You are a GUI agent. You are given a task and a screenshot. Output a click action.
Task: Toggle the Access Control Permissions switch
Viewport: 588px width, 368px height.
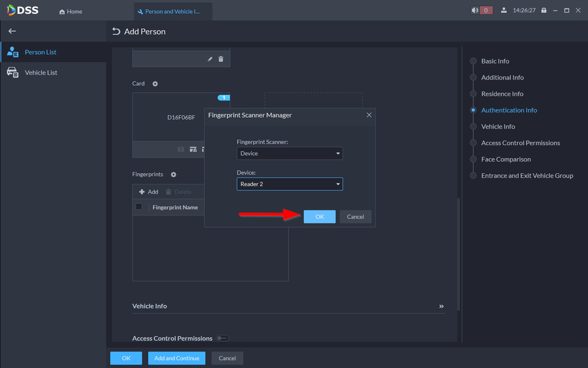pyautogui.click(x=222, y=339)
